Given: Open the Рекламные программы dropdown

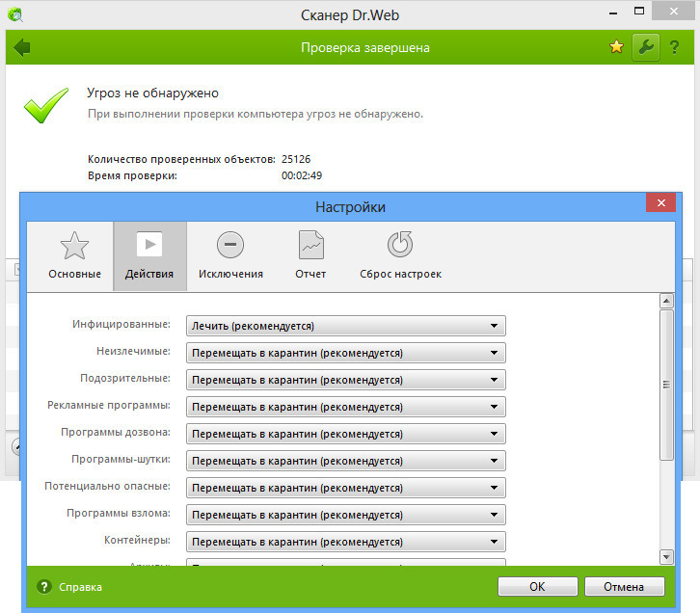Looking at the screenshot, I should pyautogui.click(x=346, y=407).
